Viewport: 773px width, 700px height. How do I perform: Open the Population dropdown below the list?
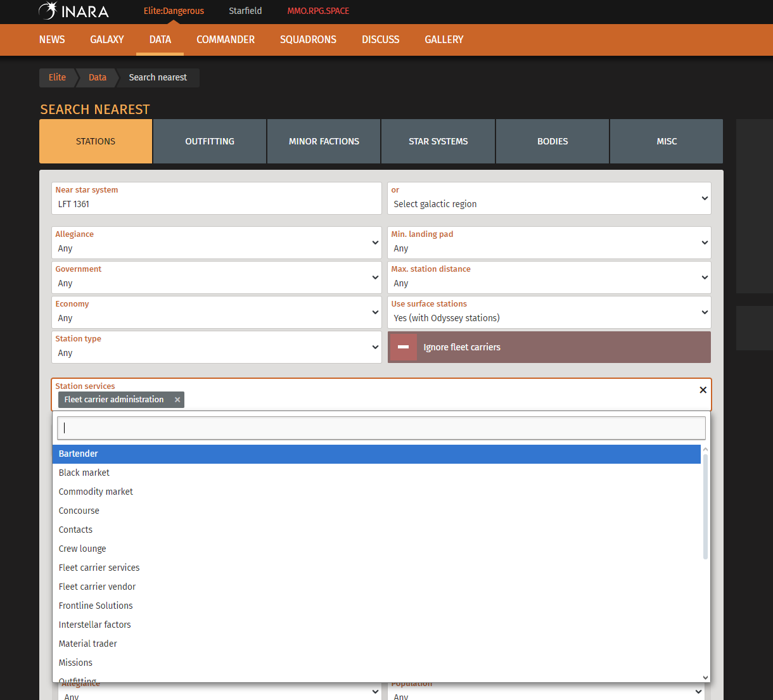pyautogui.click(x=546, y=691)
